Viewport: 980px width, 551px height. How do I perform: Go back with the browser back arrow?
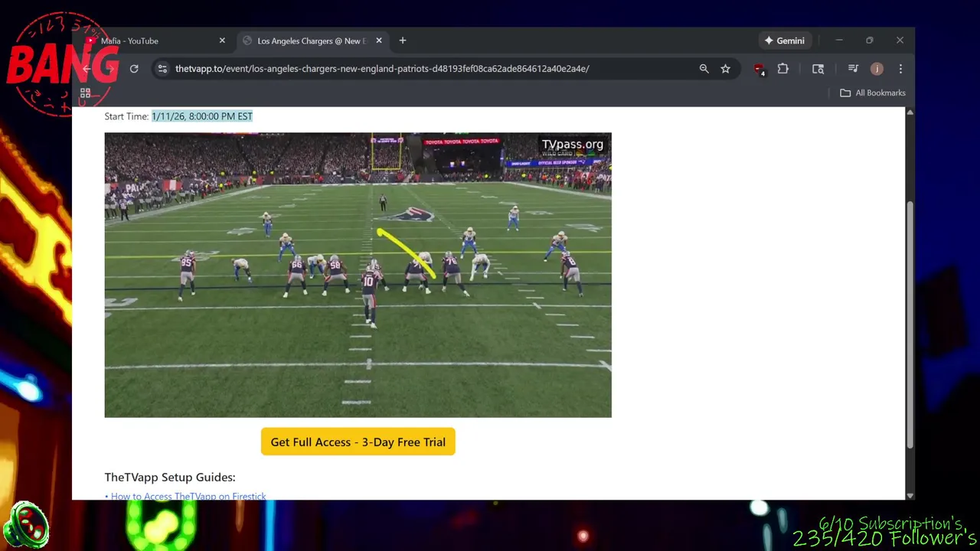(87, 69)
